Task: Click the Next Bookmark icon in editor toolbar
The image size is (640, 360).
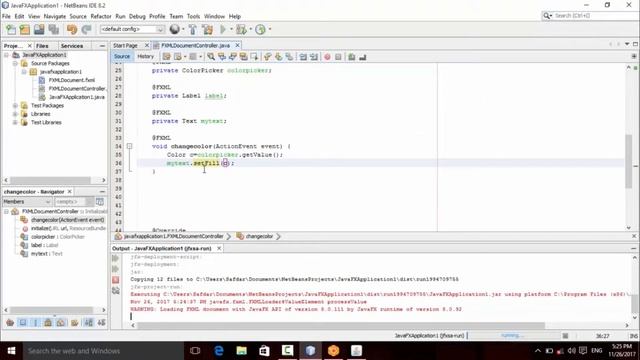Action: point(278,57)
